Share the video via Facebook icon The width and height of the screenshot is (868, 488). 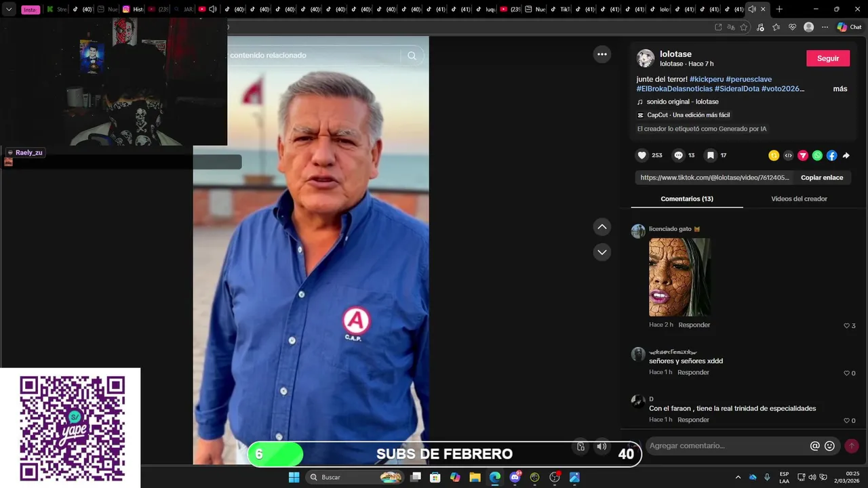point(831,155)
